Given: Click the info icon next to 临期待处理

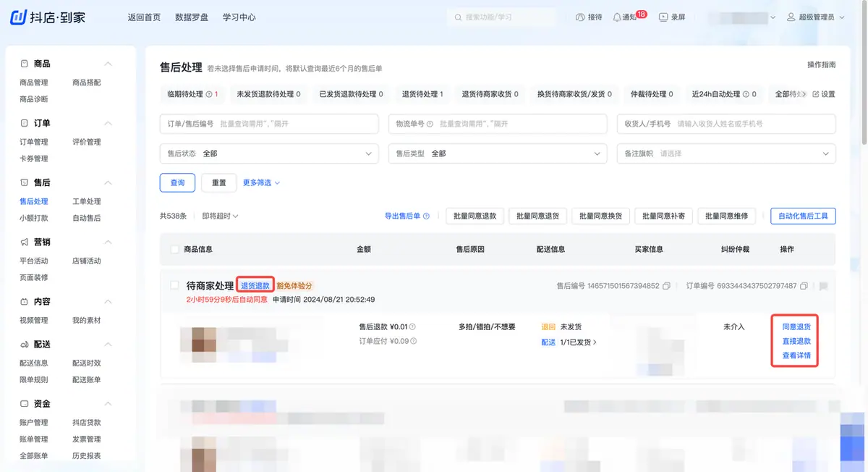Looking at the screenshot, I should (209, 94).
